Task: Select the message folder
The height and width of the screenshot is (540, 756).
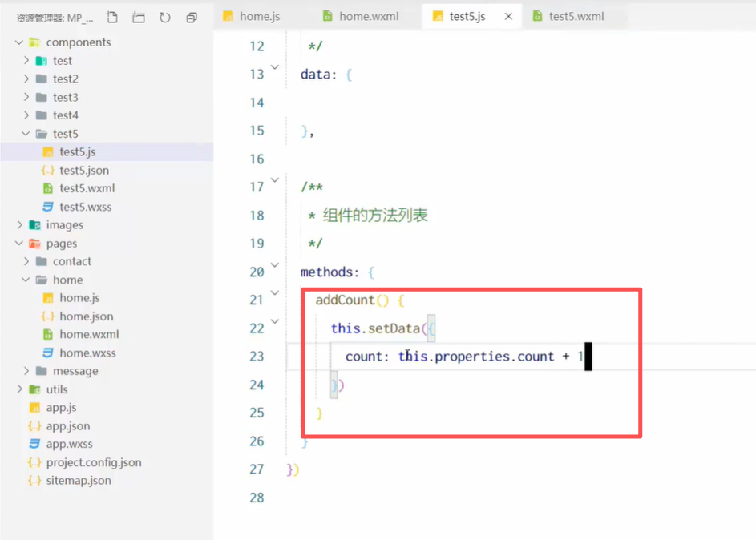Action: point(107,370)
